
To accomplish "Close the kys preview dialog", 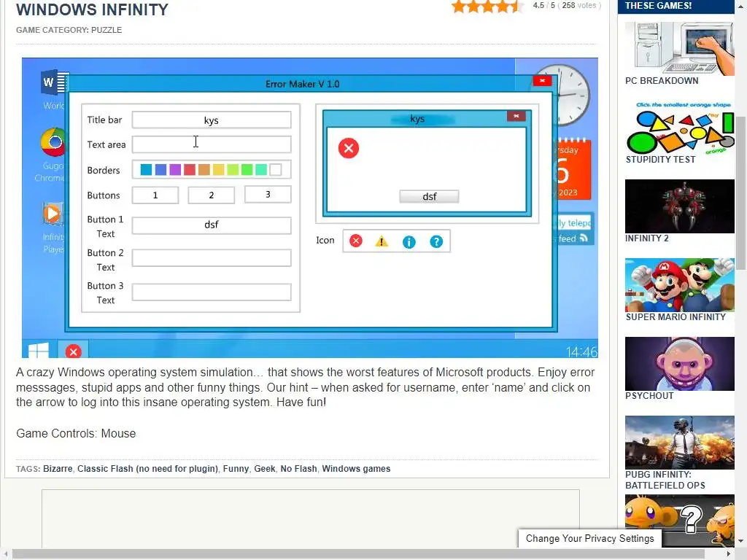I will [516, 116].
